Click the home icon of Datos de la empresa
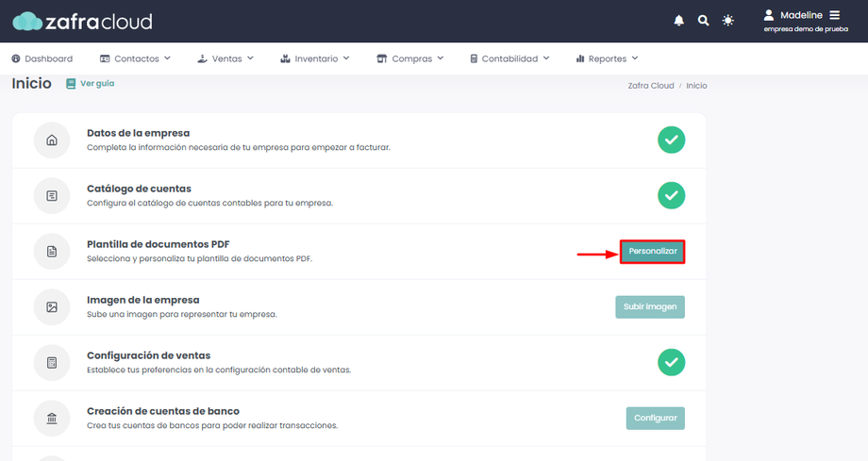This screenshot has width=868, height=461. (x=52, y=140)
